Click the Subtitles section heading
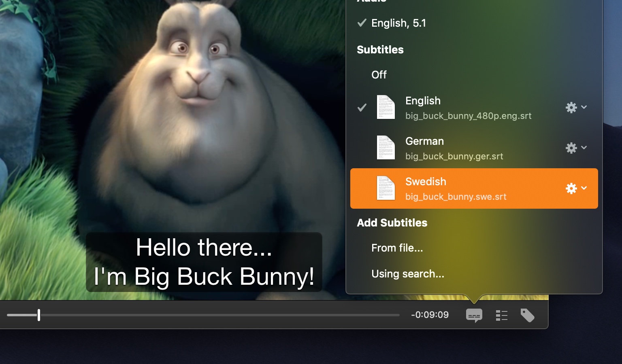The height and width of the screenshot is (364, 622). click(x=380, y=50)
